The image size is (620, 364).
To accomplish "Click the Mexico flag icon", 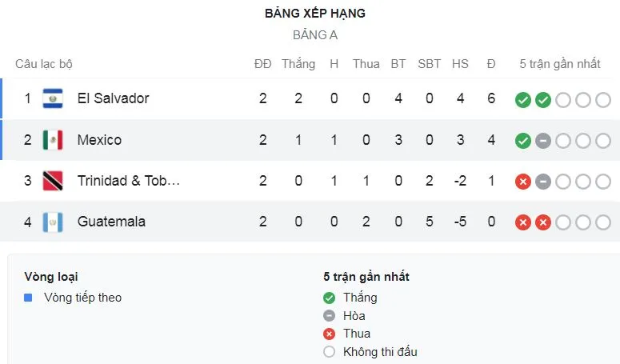I will coord(53,140).
